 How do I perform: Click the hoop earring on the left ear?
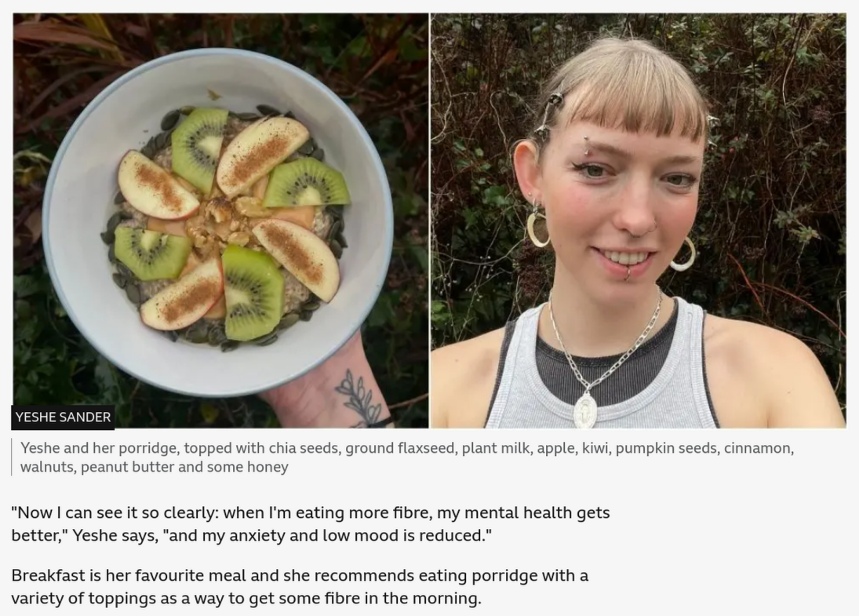(x=537, y=229)
